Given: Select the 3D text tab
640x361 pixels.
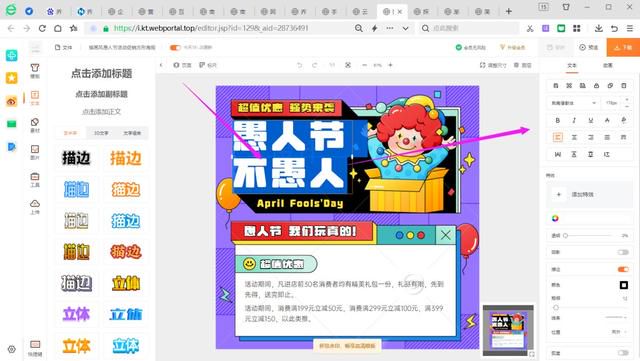Looking at the screenshot, I should (101, 133).
